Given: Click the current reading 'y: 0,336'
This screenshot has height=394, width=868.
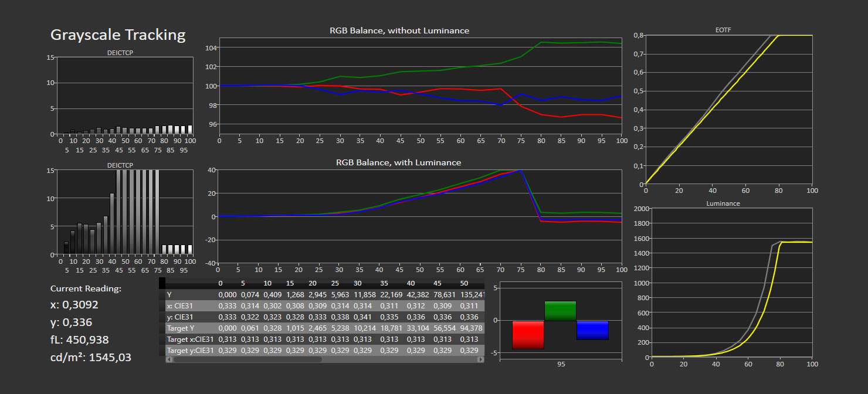Looking at the screenshot, I should pos(72,322).
